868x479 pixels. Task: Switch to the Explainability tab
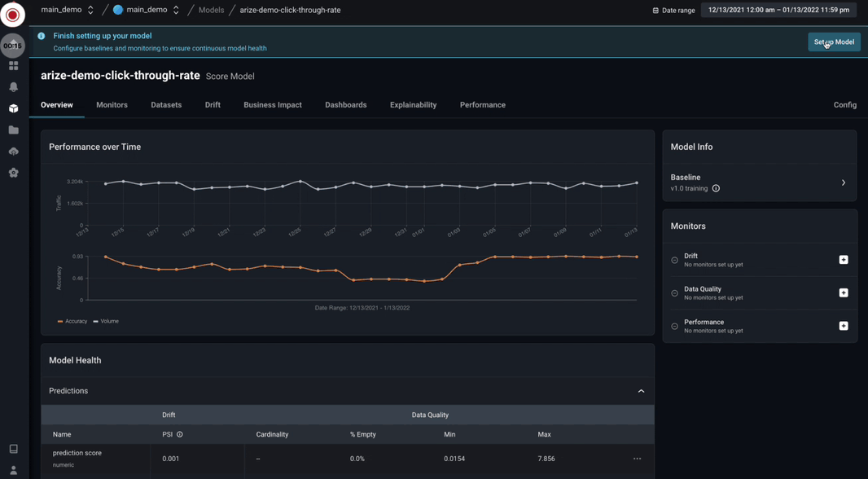pyautogui.click(x=413, y=104)
